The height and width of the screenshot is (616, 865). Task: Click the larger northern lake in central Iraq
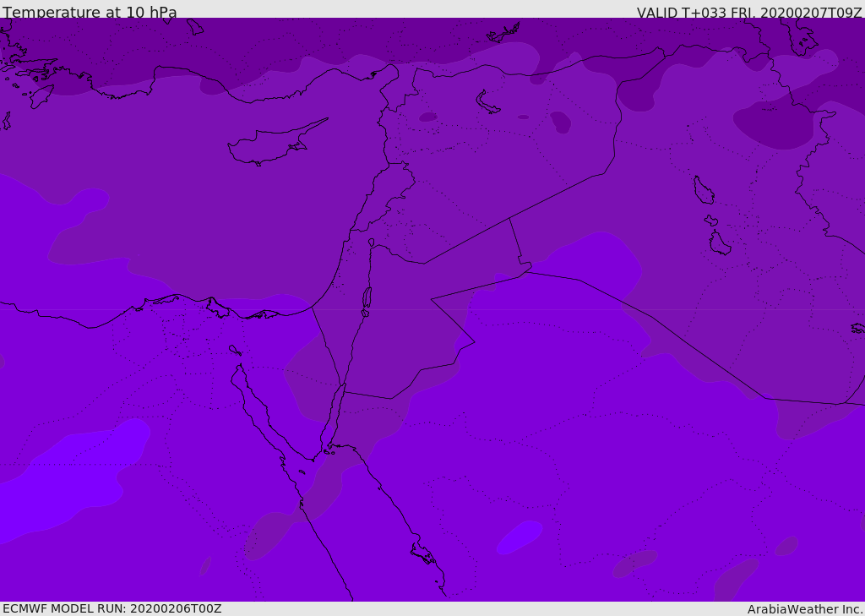703,190
